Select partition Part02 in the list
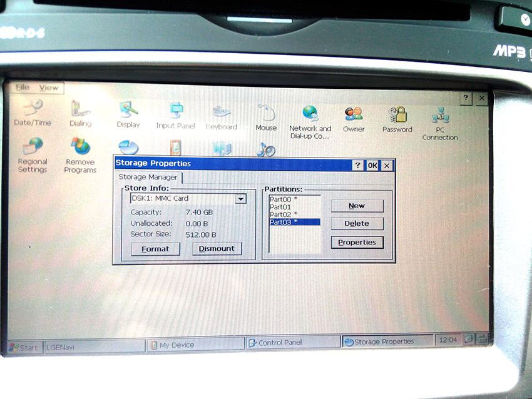The width and height of the screenshot is (532, 399). (295, 215)
